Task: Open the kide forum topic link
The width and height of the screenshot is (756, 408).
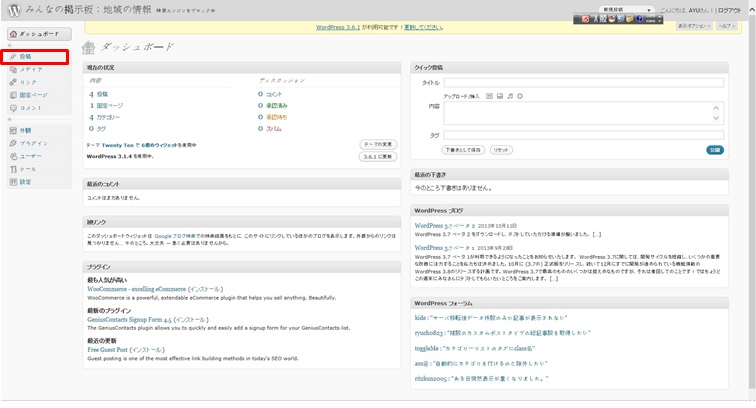Action: tap(490, 318)
